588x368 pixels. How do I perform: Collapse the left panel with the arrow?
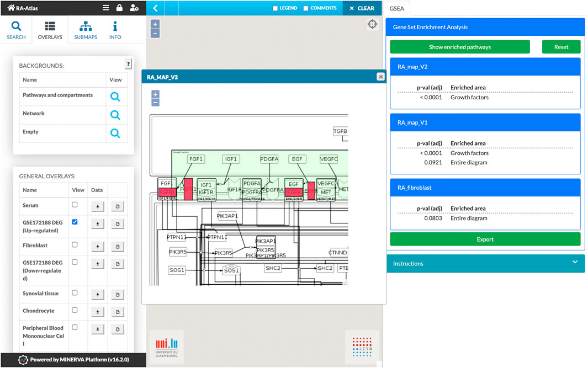coord(155,8)
